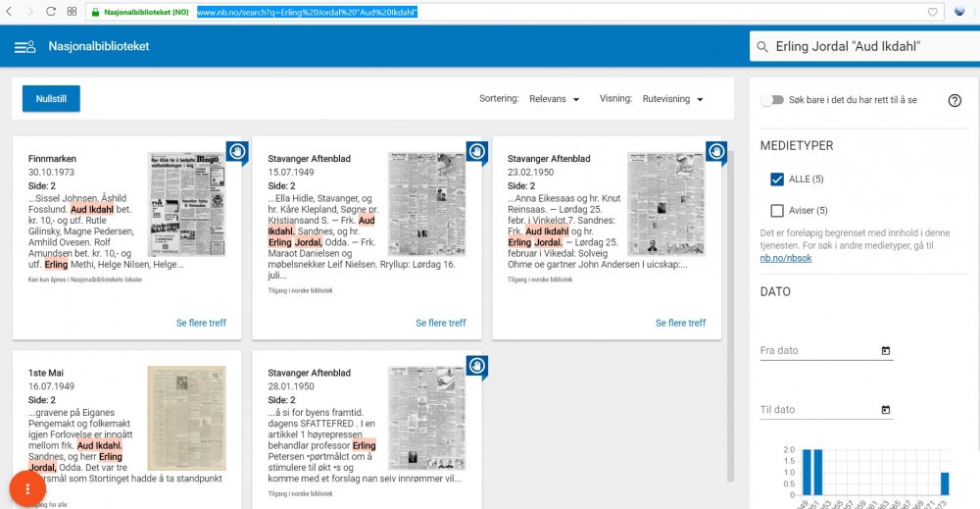Click the Nasjonalbiblioteket header title
Viewport: 980px width, 509px height.
click(x=99, y=47)
